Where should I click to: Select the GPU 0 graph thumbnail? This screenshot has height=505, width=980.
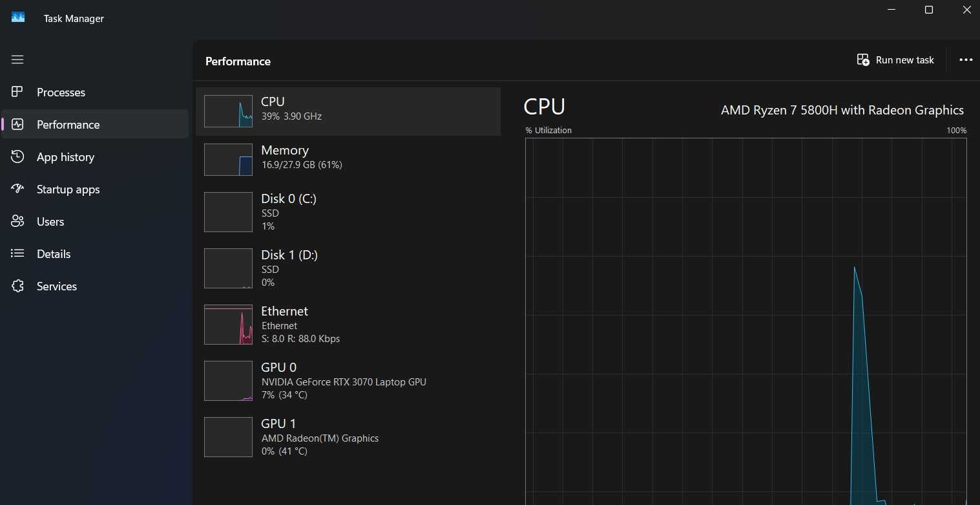(x=228, y=381)
